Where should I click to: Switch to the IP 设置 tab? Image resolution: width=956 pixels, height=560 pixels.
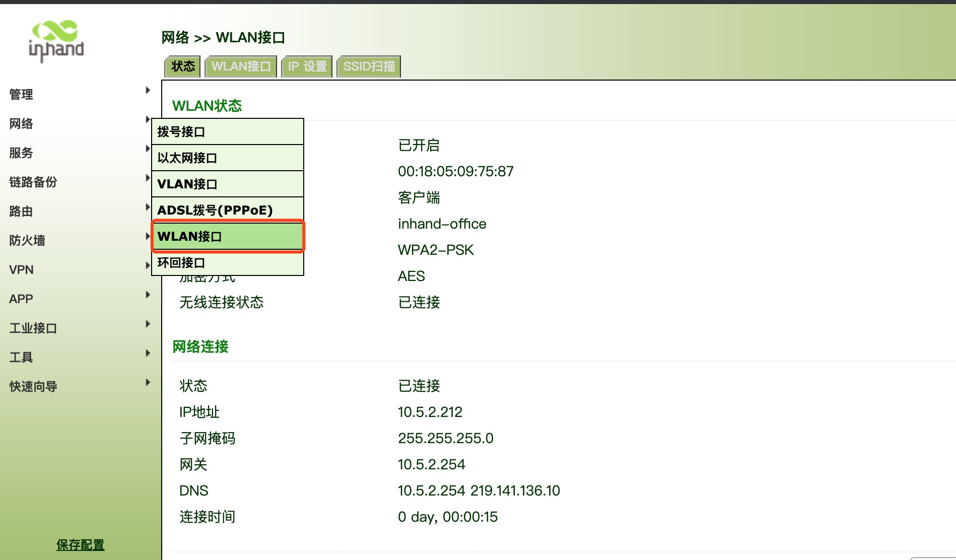click(307, 66)
